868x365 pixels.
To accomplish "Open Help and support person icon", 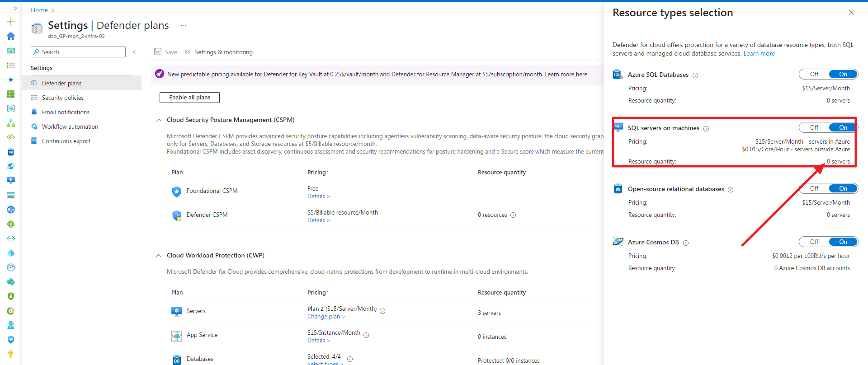I will (11, 325).
